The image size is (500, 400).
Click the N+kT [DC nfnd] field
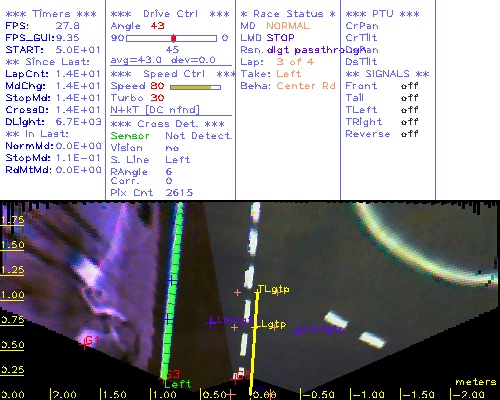[x=155, y=110]
